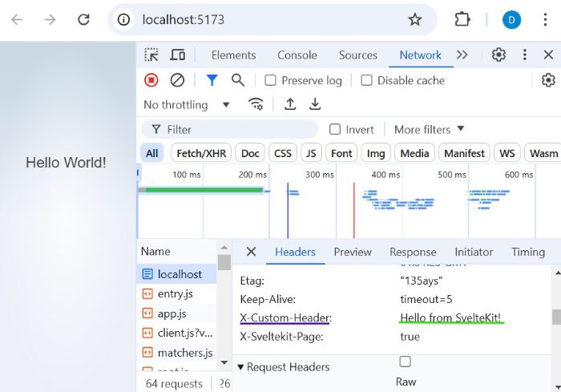561x392 pixels.
Task: Stop recording network log
Action: click(x=151, y=80)
